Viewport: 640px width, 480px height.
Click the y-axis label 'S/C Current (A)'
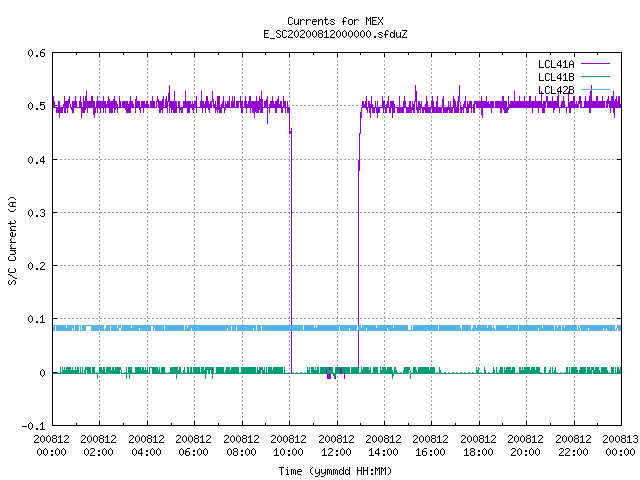(12, 241)
